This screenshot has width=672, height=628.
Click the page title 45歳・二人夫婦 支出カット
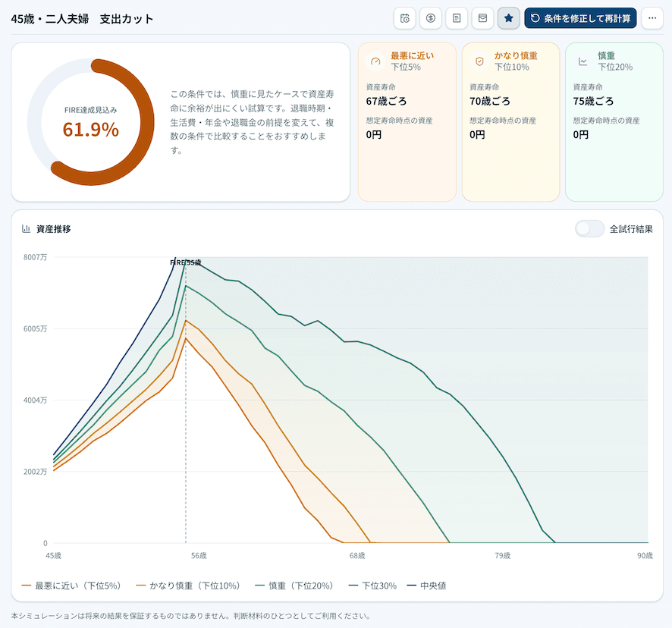[82, 19]
